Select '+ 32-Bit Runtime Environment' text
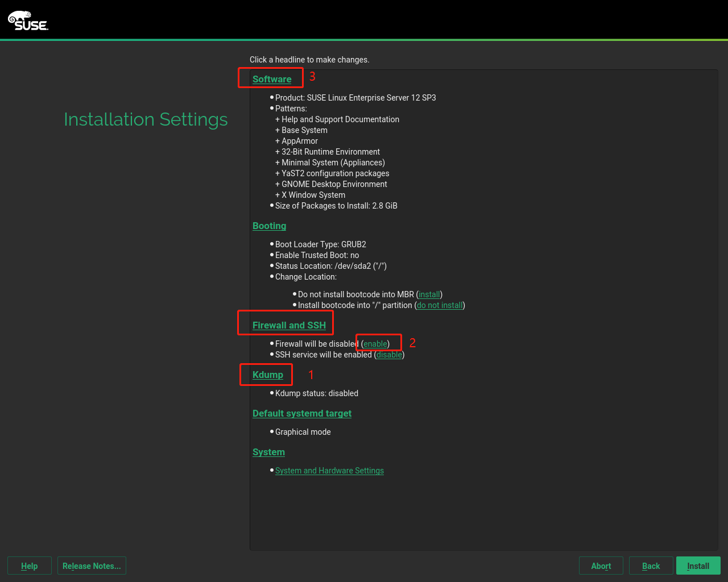 (x=328, y=152)
